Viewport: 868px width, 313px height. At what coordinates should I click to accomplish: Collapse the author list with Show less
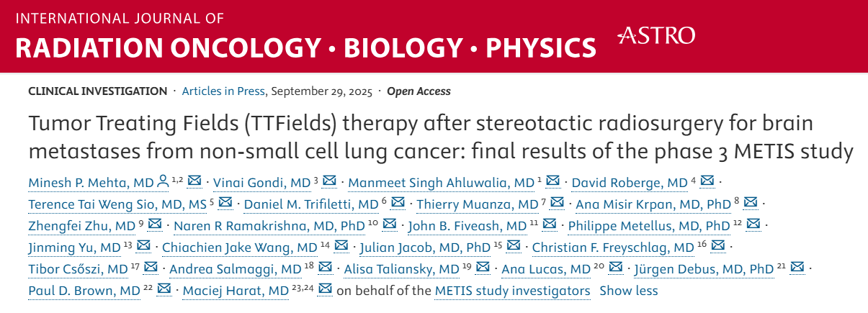(628, 291)
